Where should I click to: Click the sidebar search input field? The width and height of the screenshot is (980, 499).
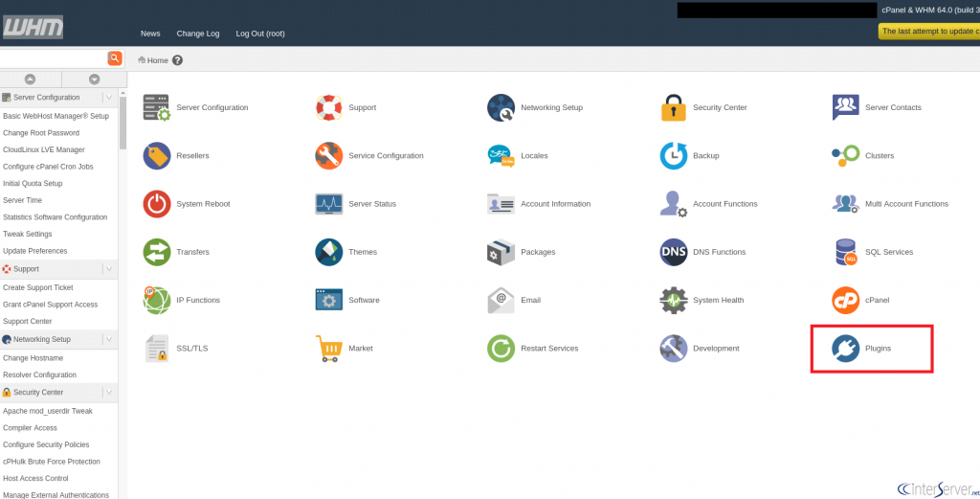(54, 58)
